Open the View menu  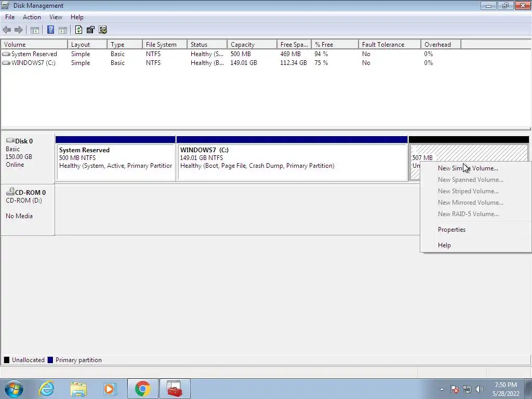click(x=56, y=17)
